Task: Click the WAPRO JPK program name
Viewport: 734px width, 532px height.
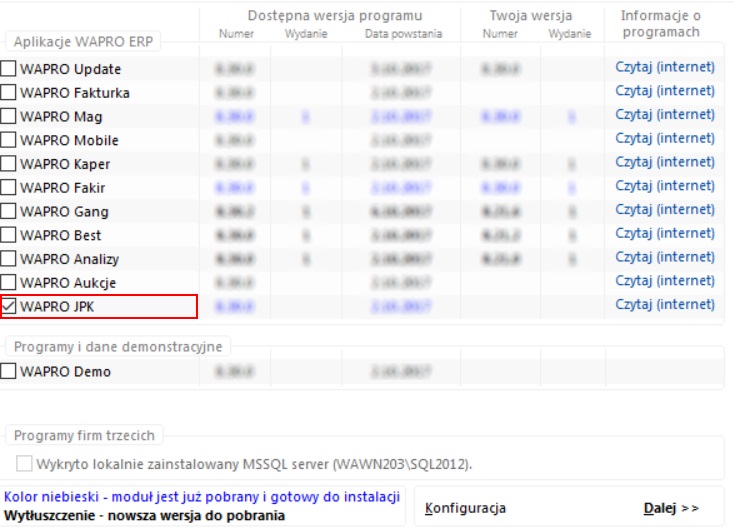Action: pos(57,307)
